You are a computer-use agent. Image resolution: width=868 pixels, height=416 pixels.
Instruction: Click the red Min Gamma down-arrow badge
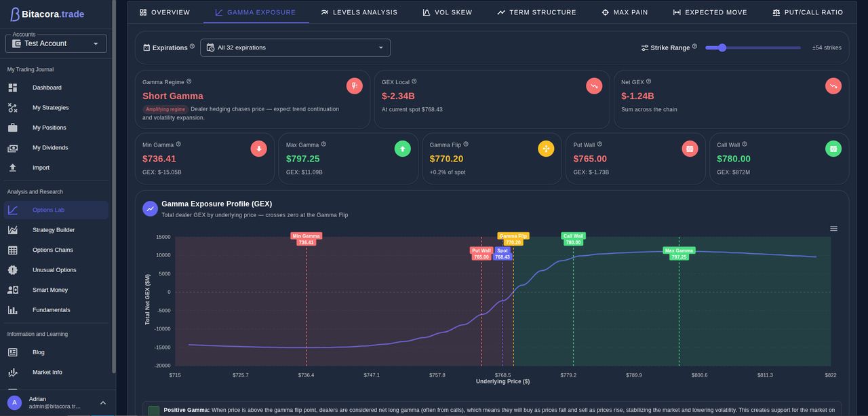(x=259, y=149)
